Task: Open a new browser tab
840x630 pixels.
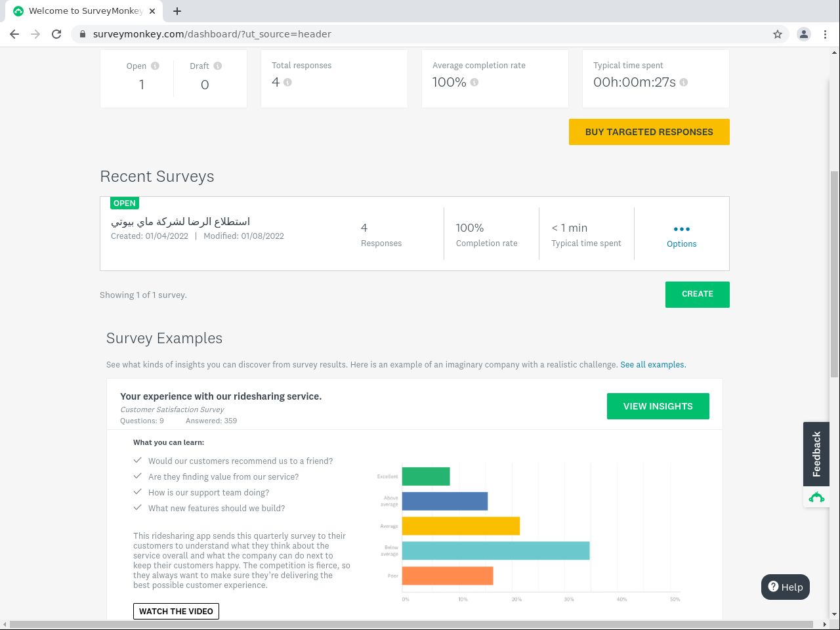Action: coord(177,11)
